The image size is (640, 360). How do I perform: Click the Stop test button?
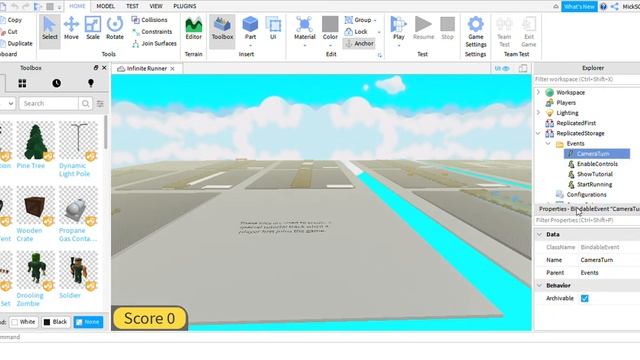447,29
